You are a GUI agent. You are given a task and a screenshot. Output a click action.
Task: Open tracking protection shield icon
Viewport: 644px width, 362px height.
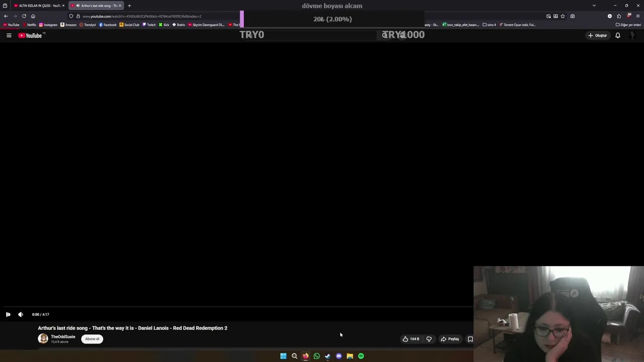click(71, 16)
